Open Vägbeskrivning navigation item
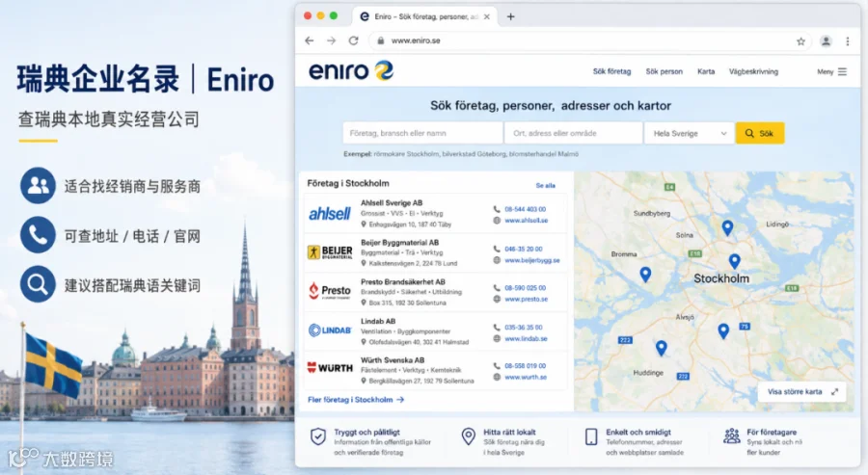This screenshot has height=475, width=868. tap(753, 71)
